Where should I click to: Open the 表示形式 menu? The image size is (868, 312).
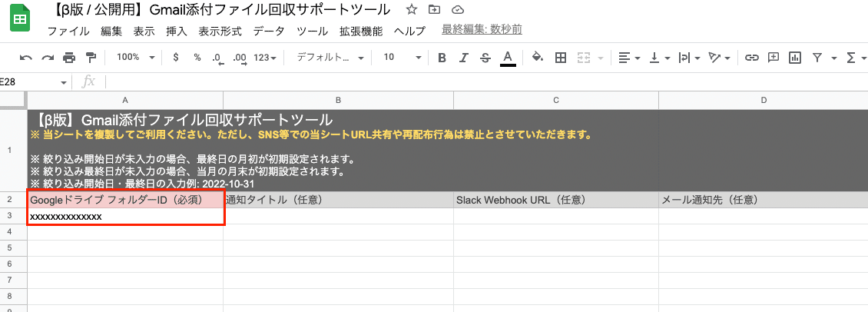[x=220, y=31]
